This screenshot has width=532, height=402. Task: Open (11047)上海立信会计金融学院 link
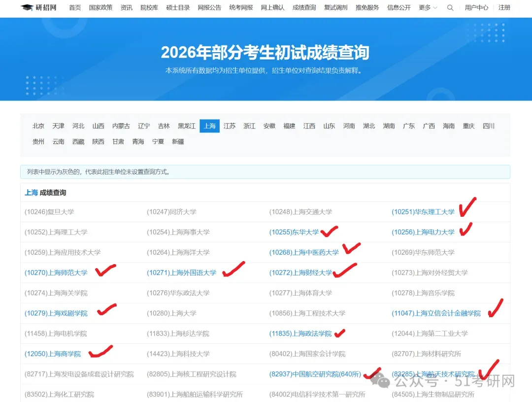tap(436, 313)
